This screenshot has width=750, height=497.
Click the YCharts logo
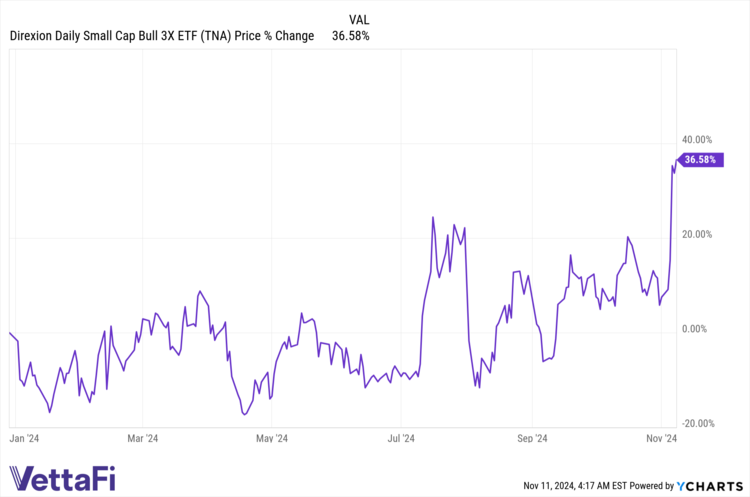[x=715, y=485]
